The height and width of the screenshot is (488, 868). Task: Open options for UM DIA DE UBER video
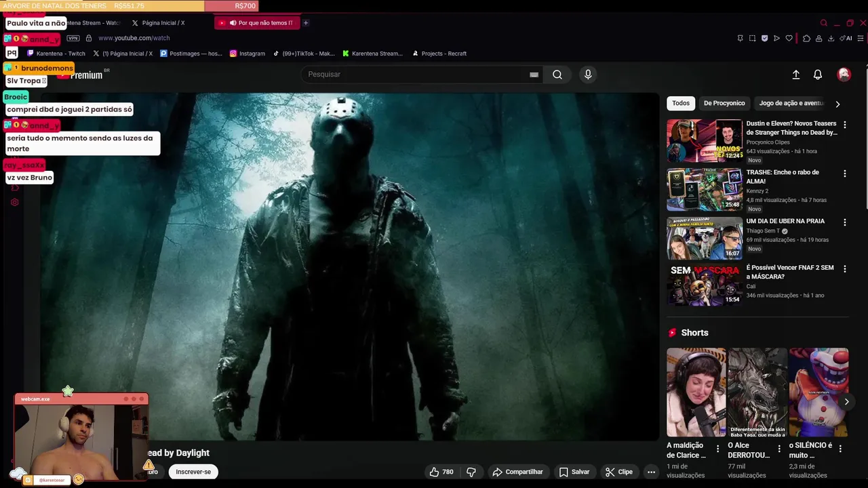click(844, 222)
